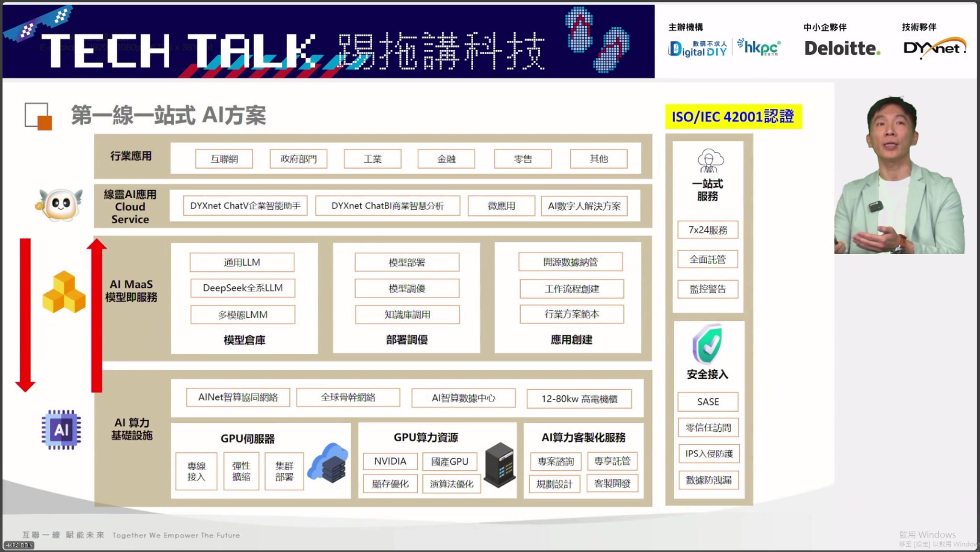Click the 演算法優化 box
This screenshot has width=980, height=552.
(452, 484)
